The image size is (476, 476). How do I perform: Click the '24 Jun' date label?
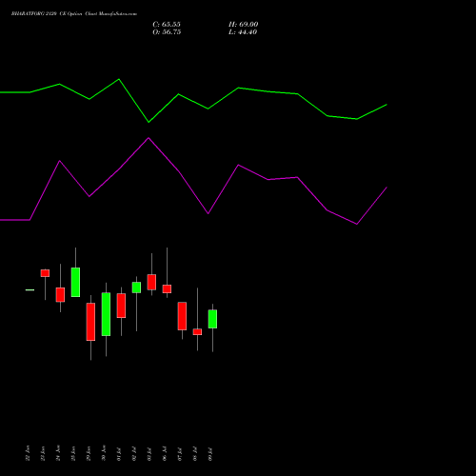(x=58, y=453)
